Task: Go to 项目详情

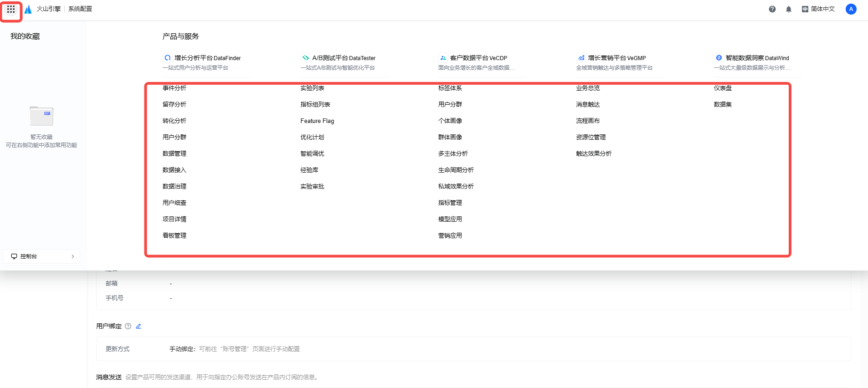Action: [175, 219]
